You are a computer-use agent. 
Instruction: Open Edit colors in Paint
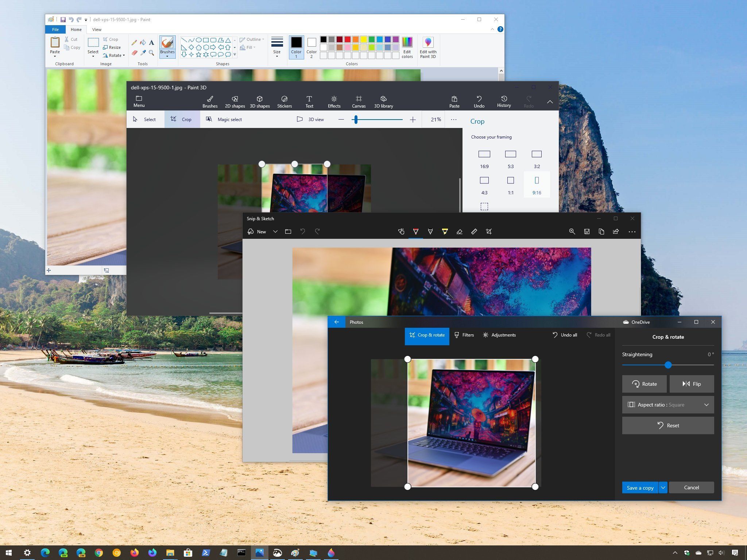407,47
